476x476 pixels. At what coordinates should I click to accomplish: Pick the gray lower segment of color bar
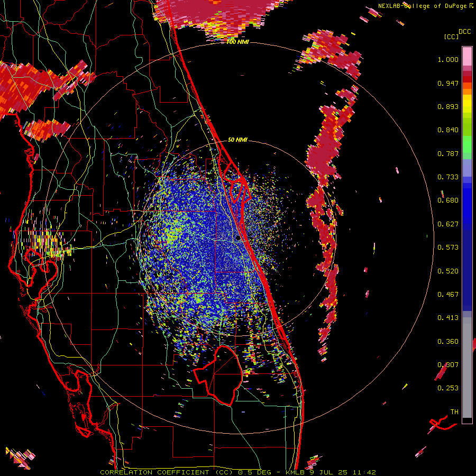tap(467, 368)
